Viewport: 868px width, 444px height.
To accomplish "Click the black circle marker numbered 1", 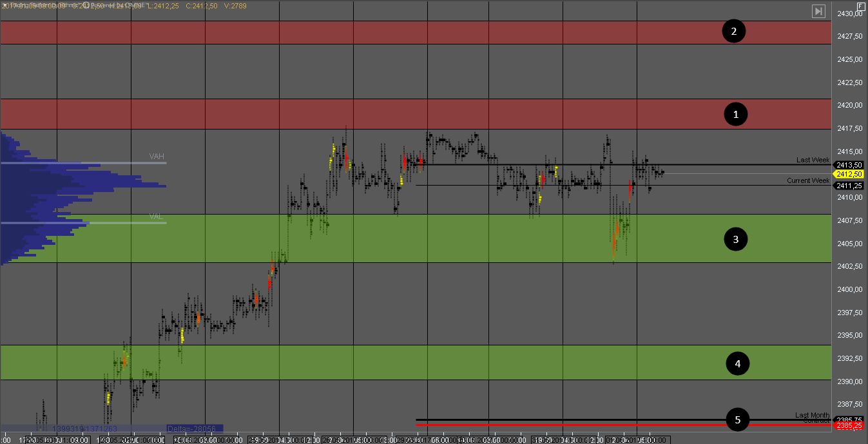I will (735, 114).
